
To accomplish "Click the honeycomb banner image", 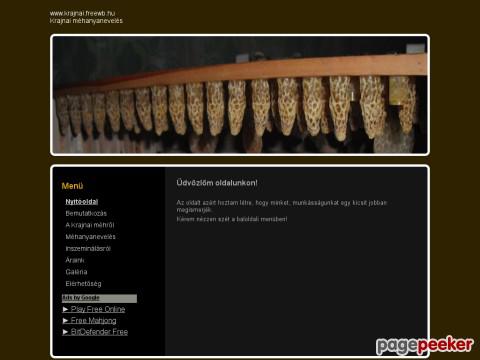I will point(240,95).
